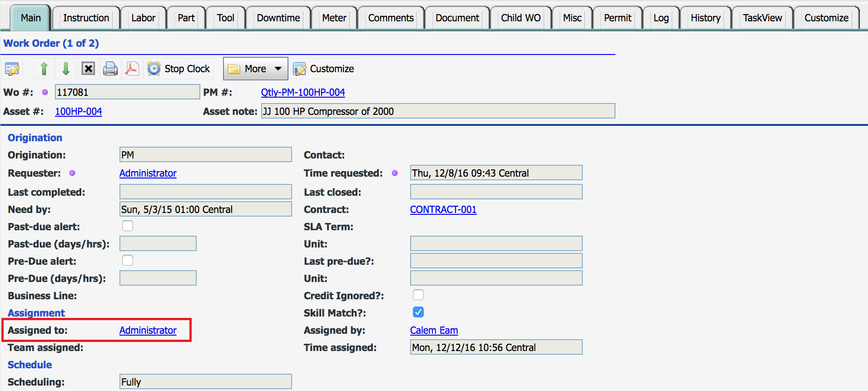
Task: View the Comments tab
Action: click(x=391, y=18)
